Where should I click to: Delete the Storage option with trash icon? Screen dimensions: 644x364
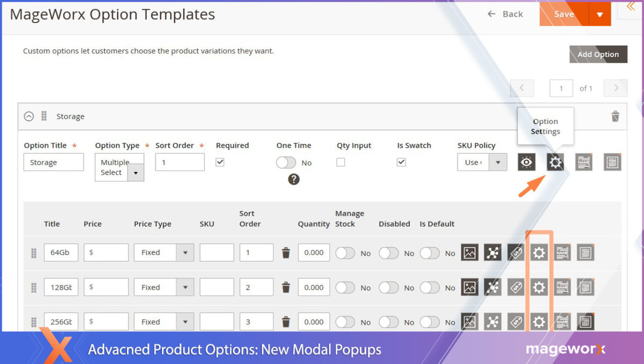click(615, 116)
